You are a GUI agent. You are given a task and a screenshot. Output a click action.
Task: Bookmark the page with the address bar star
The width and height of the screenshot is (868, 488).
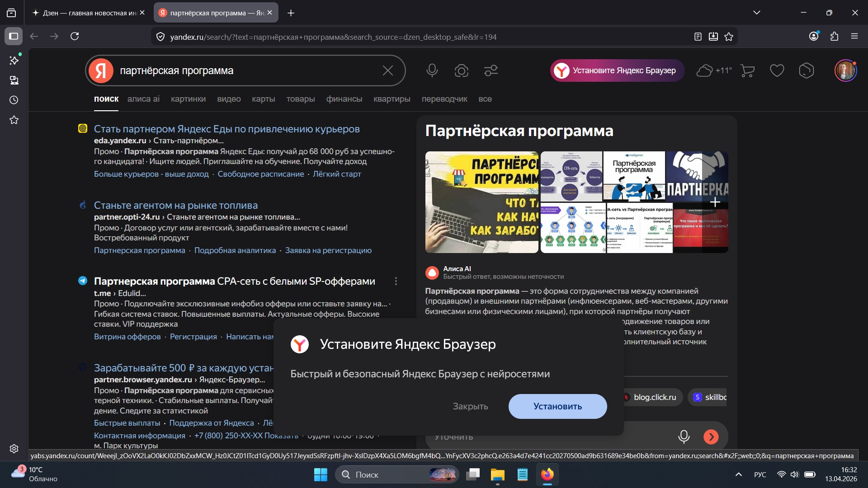(729, 37)
